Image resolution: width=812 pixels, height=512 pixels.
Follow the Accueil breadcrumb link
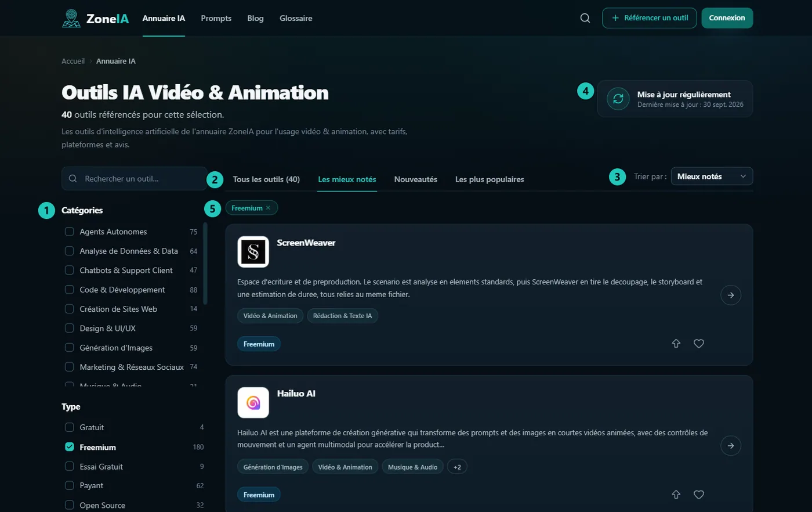[x=73, y=61]
